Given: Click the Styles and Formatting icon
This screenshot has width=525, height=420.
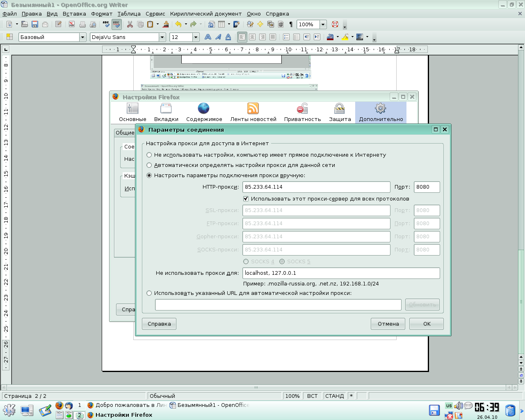Looking at the screenshot, I should point(9,37).
